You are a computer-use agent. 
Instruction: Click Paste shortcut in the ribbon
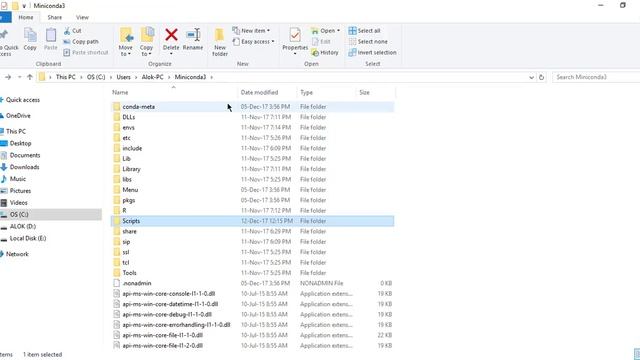(86, 53)
